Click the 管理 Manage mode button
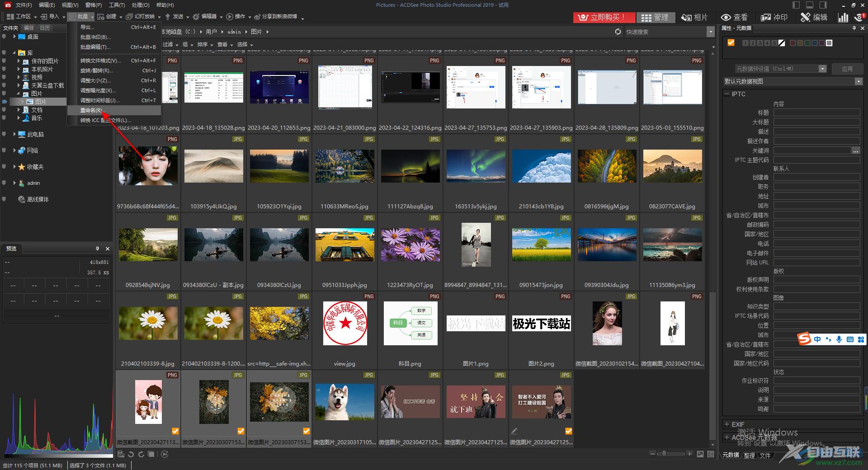Screen dimensions: 868x470 pyautogui.click(x=655, y=17)
